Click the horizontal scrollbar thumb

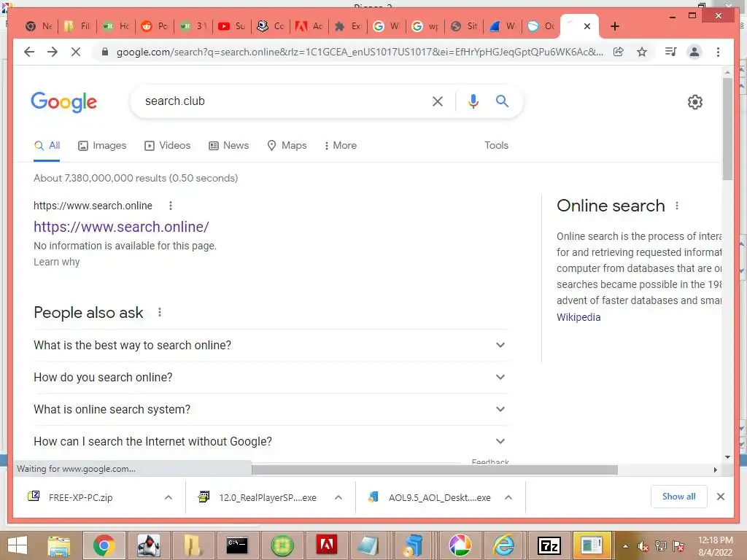(434, 470)
